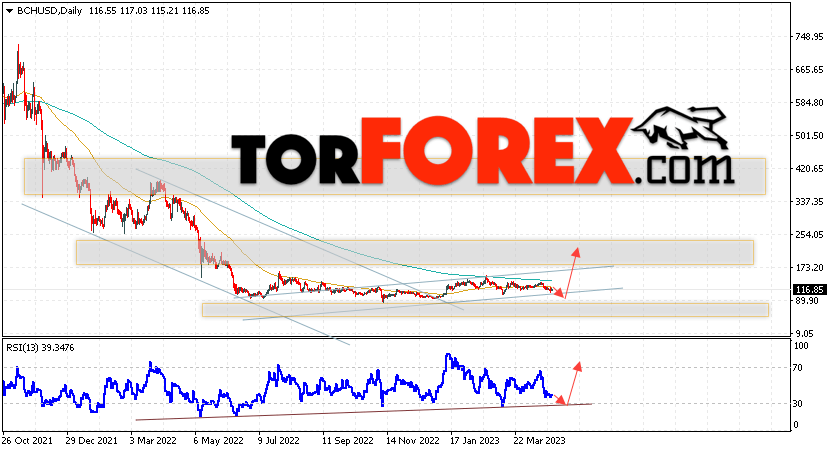Select the 665.65 price axis label

point(808,69)
